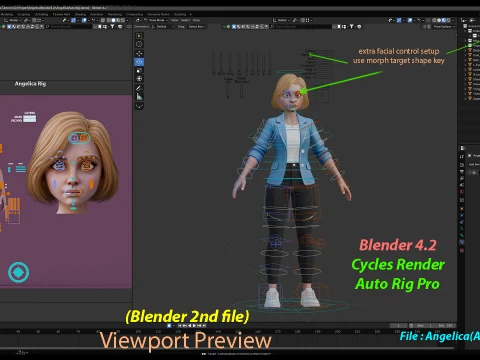
Task: Click orange eye control on picker face
Action: pos(88,165)
